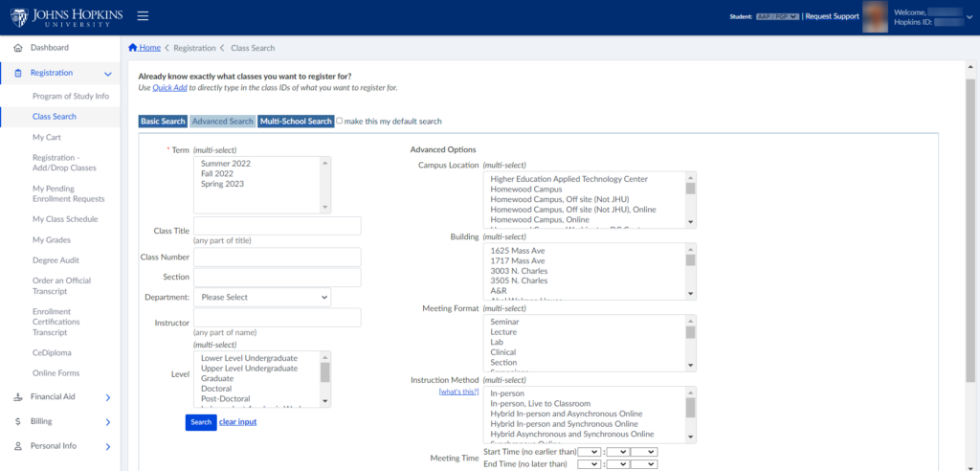Toggle make this my default search

pos(340,121)
